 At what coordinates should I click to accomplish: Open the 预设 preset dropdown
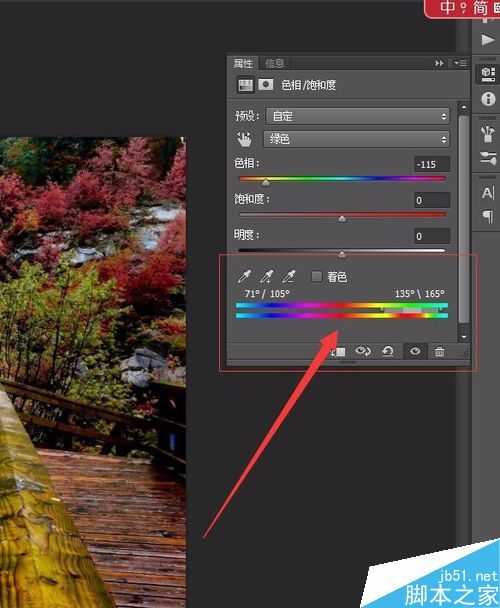(x=357, y=116)
